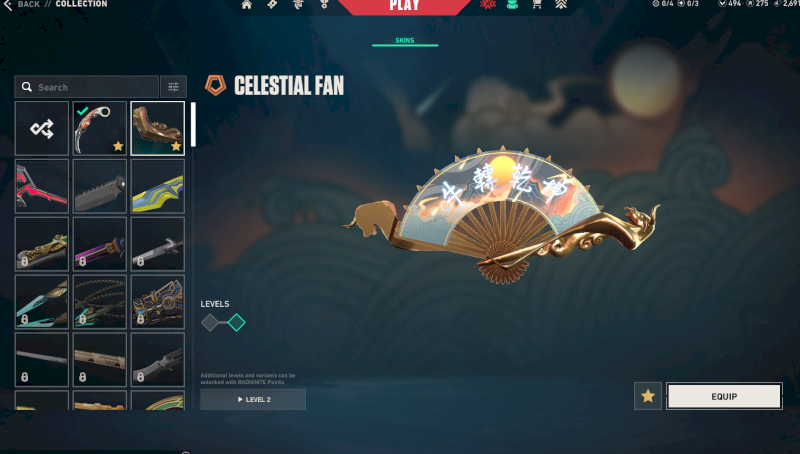800x454 pixels.
Task: Select the red-black axe melee thumbnail
Action: [42, 186]
